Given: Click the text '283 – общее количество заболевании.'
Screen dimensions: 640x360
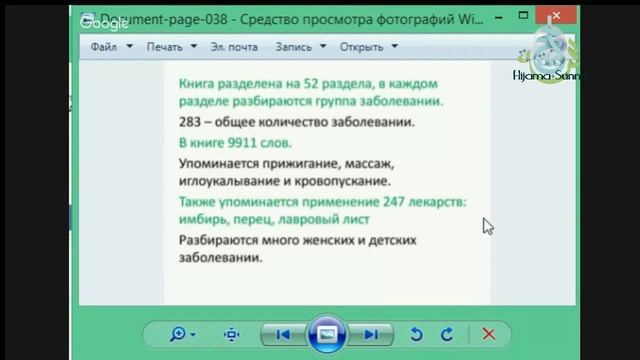Looking at the screenshot, I should (x=297, y=122).
